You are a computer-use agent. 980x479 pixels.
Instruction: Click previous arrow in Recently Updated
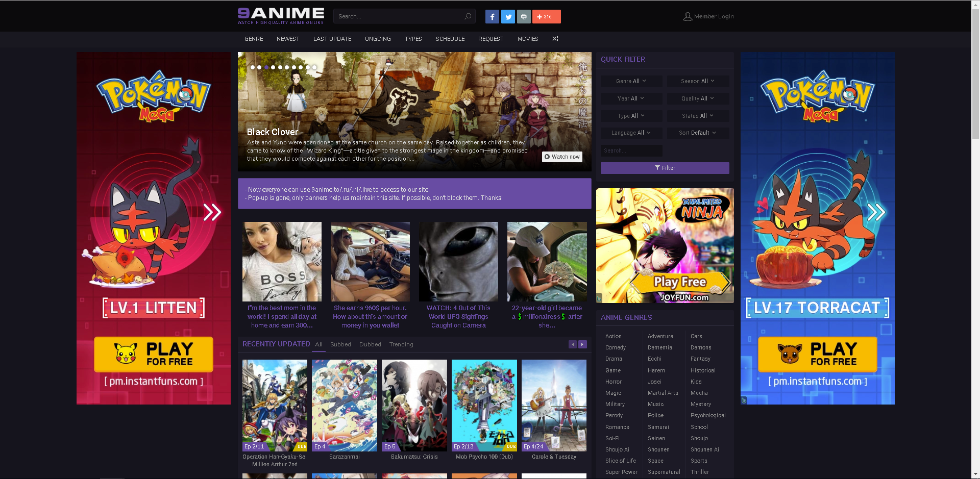(x=573, y=344)
